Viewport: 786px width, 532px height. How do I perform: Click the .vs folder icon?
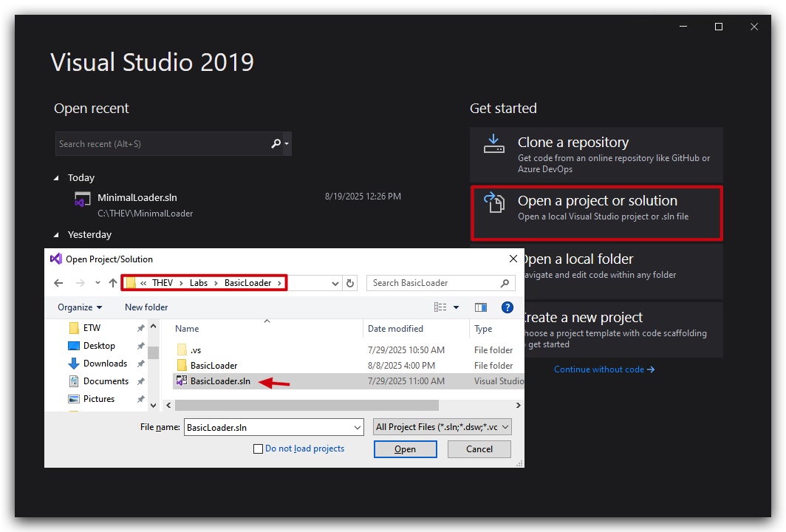[x=182, y=350]
